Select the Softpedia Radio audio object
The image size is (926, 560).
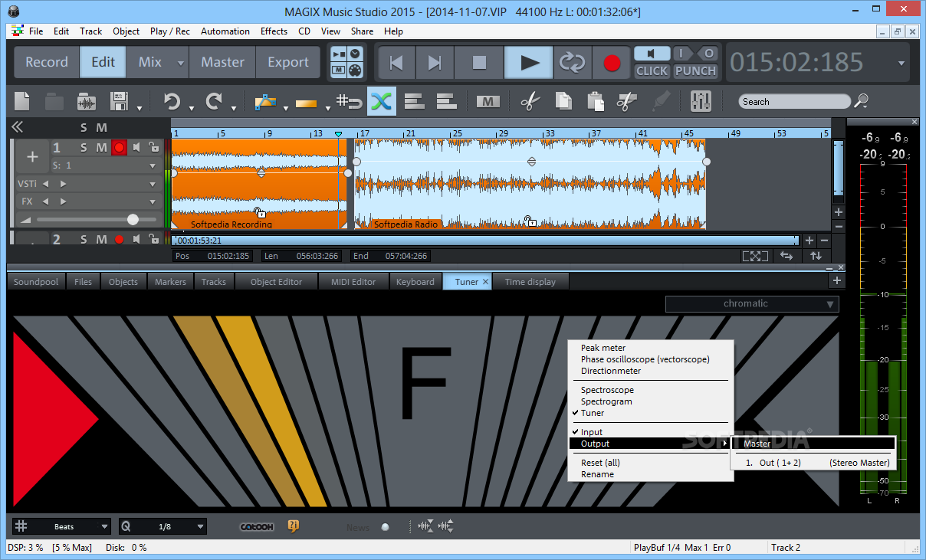click(530, 183)
